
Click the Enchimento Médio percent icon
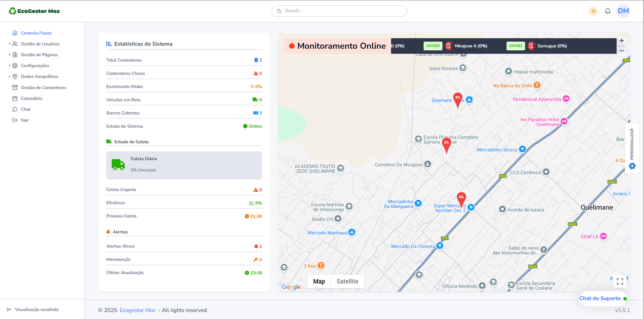[x=252, y=87]
